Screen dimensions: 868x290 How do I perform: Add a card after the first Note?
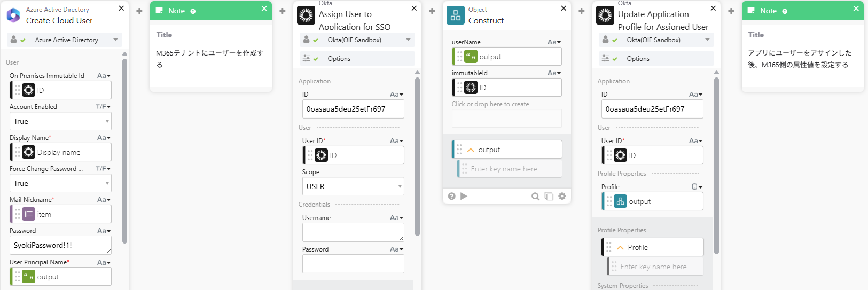(283, 11)
